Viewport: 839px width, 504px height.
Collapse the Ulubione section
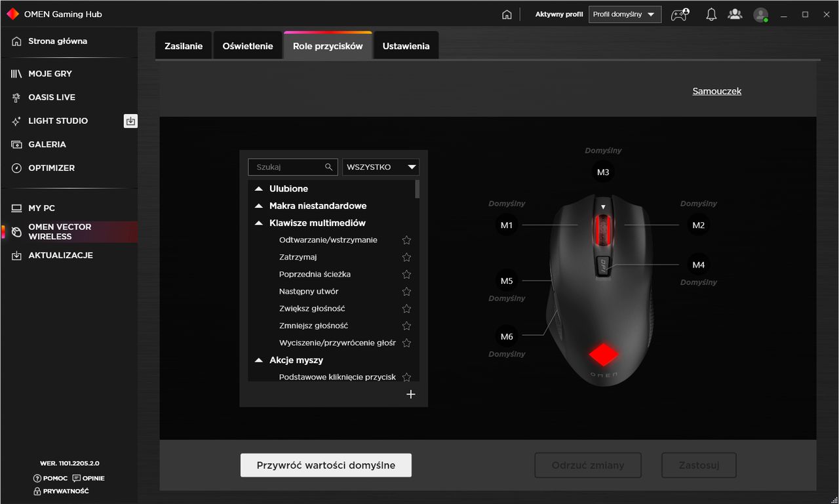259,189
